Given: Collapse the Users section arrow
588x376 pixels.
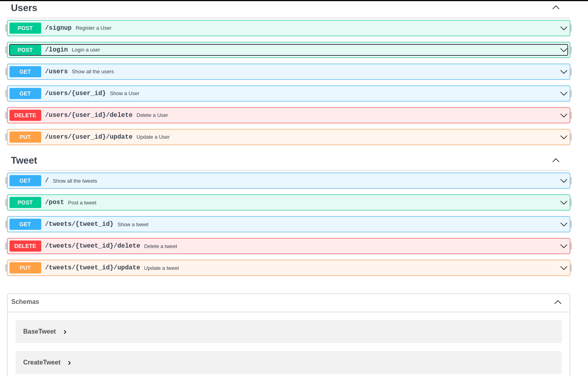Looking at the screenshot, I should 555,8.
